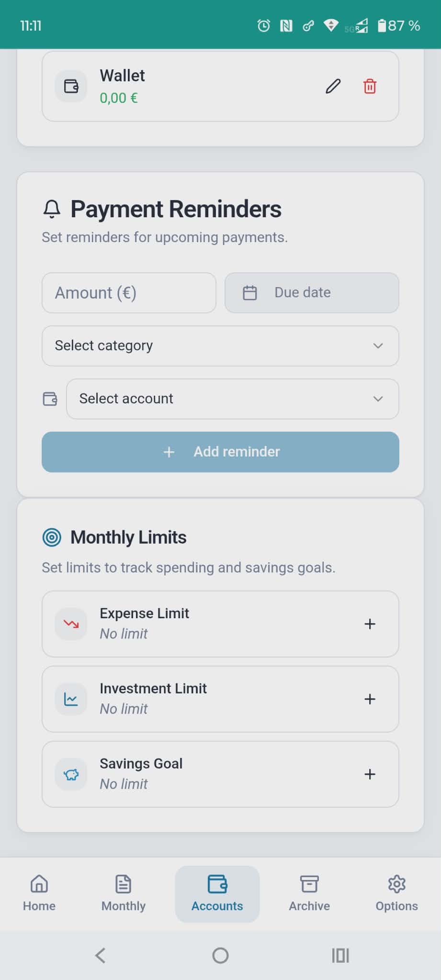The width and height of the screenshot is (441, 980).
Task: Open the Due date picker
Action: click(312, 293)
